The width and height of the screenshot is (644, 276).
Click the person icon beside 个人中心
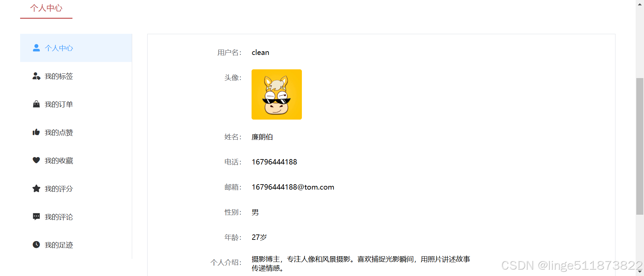click(36, 48)
